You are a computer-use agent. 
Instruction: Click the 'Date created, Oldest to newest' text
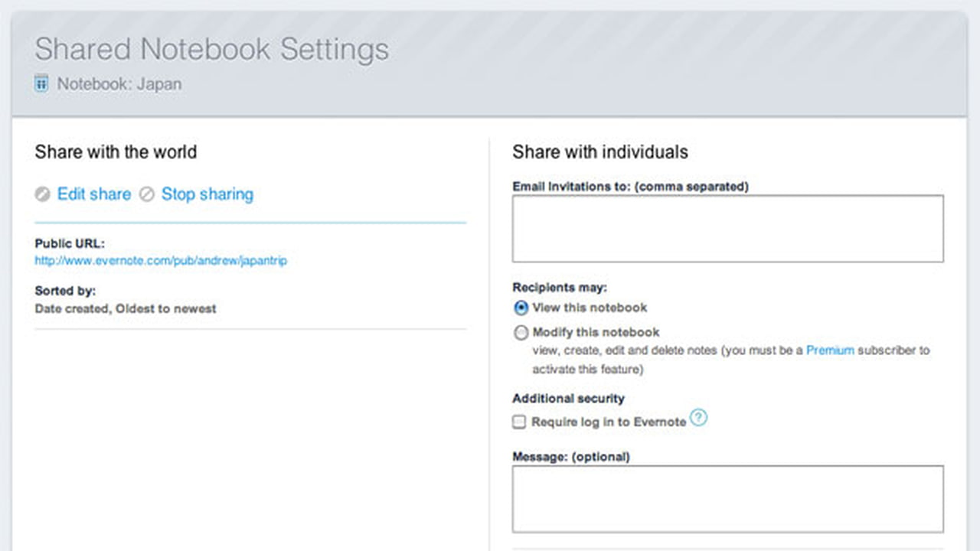(x=126, y=309)
